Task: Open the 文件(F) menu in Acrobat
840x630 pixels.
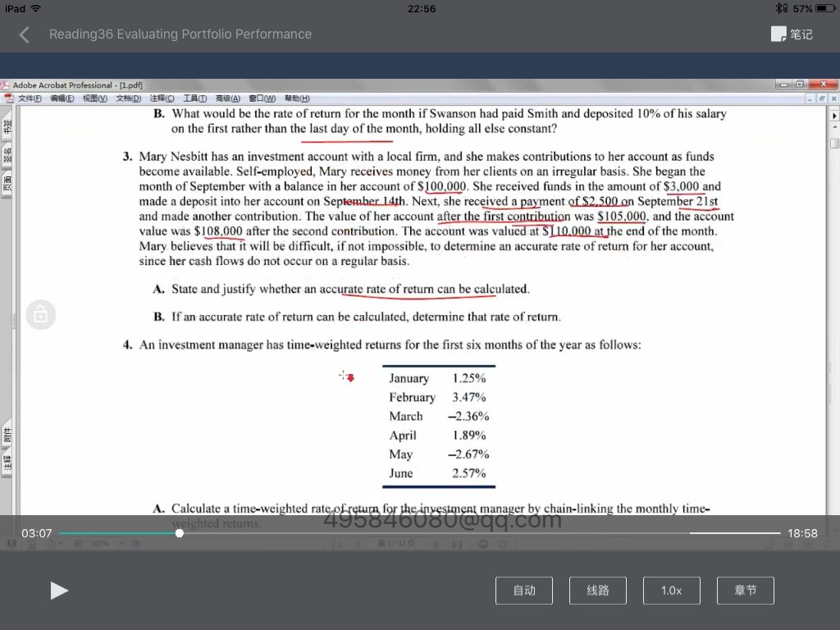Action: point(30,98)
